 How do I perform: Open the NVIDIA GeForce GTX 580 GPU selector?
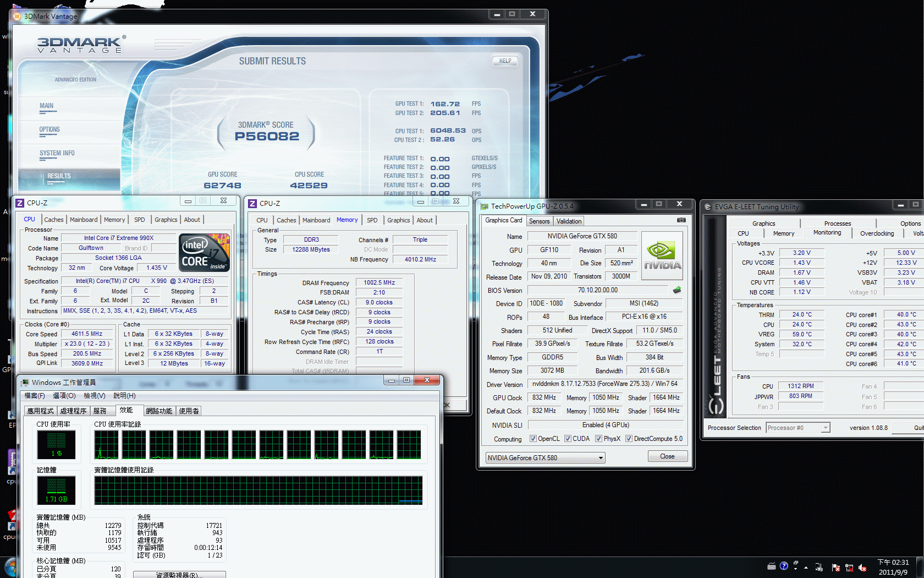545,457
